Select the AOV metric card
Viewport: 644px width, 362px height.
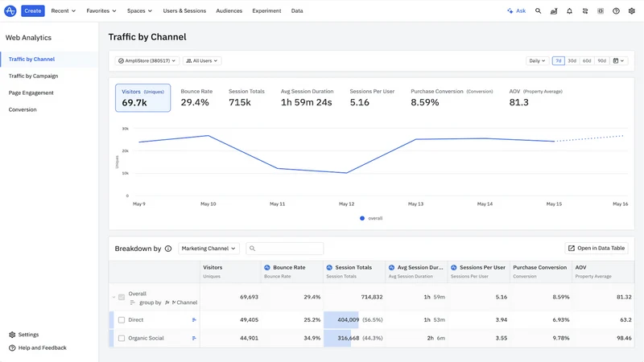click(x=535, y=97)
